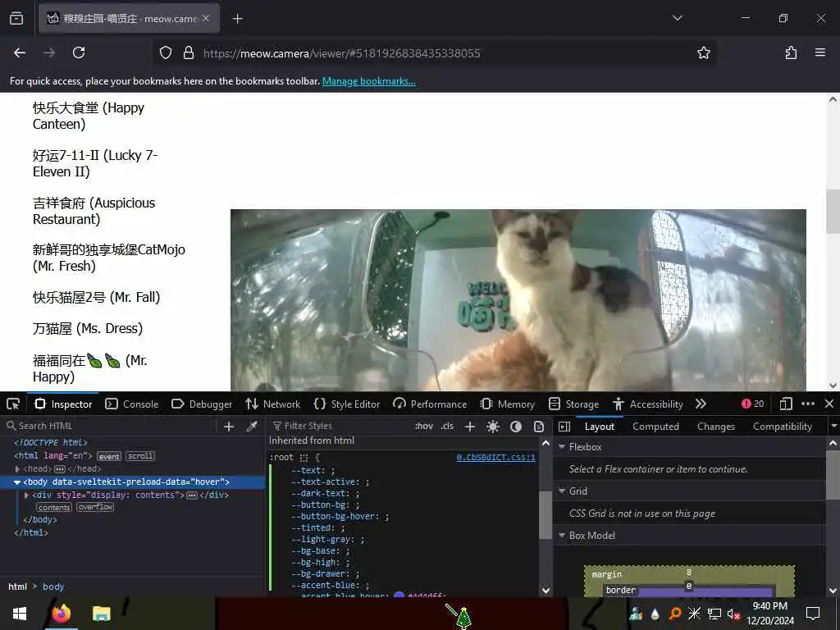Open the Firefox View button

click(x=16, y=18)
